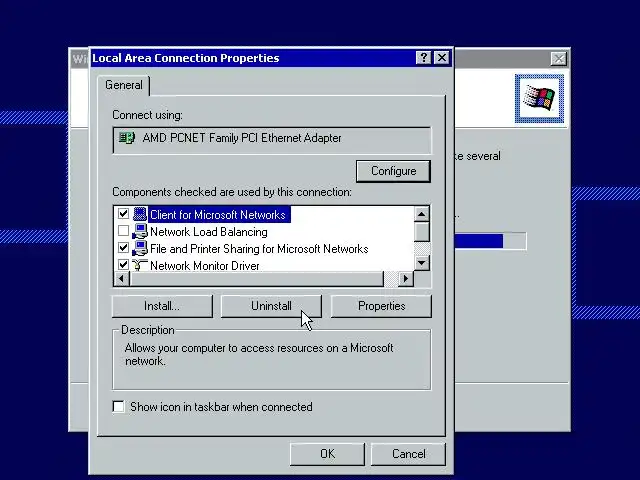Click setup progress bar in background window

491,241
